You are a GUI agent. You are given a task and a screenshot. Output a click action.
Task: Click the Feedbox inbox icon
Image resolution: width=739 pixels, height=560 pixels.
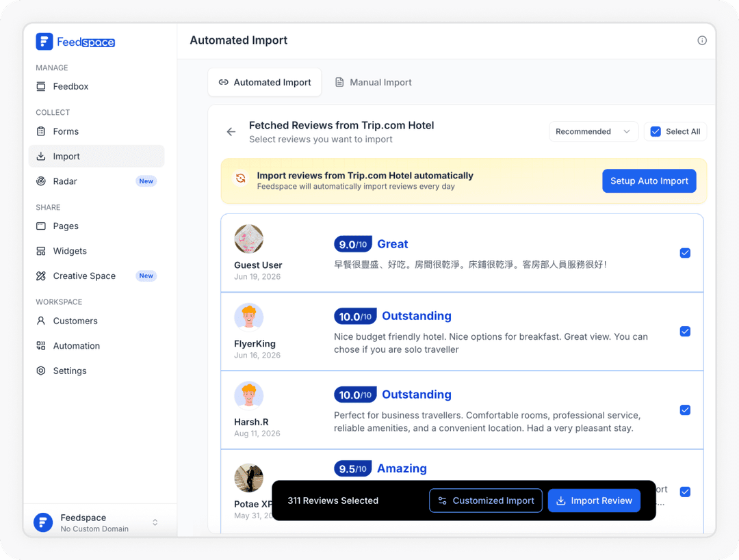coord(41,86)
